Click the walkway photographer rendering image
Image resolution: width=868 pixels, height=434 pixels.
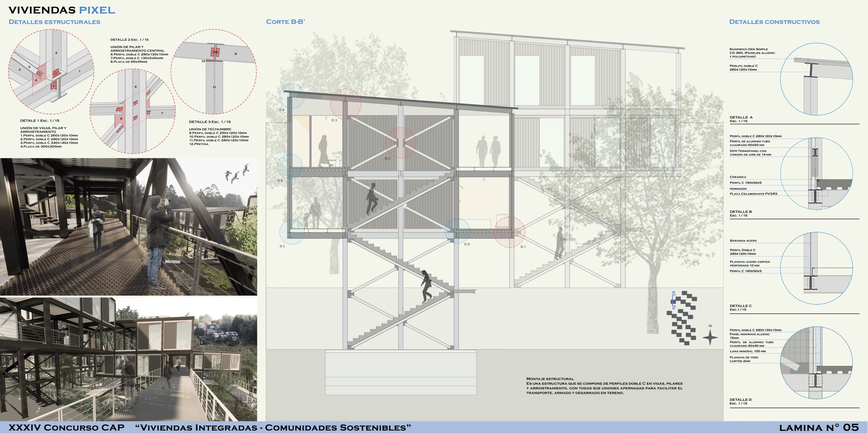pos(128,227)
